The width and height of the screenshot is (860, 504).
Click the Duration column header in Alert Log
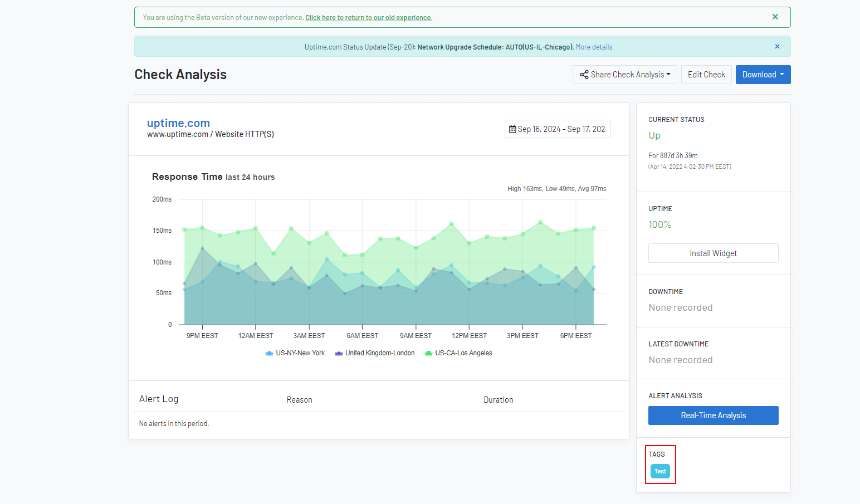499,400
